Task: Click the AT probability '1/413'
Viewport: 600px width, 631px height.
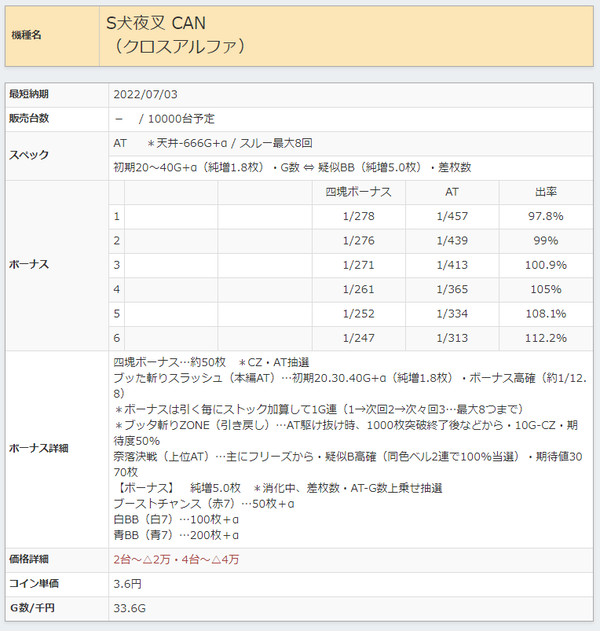Action: (x=452, y=265)
